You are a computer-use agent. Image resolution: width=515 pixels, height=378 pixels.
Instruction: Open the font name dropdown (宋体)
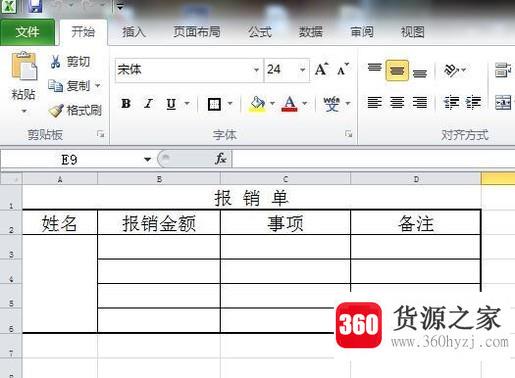tap(256, 70)
